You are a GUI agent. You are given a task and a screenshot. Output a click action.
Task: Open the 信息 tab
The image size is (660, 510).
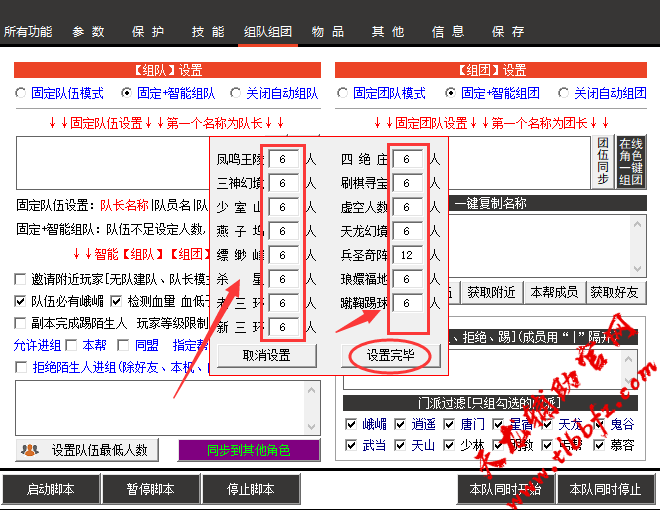point(448,32)
